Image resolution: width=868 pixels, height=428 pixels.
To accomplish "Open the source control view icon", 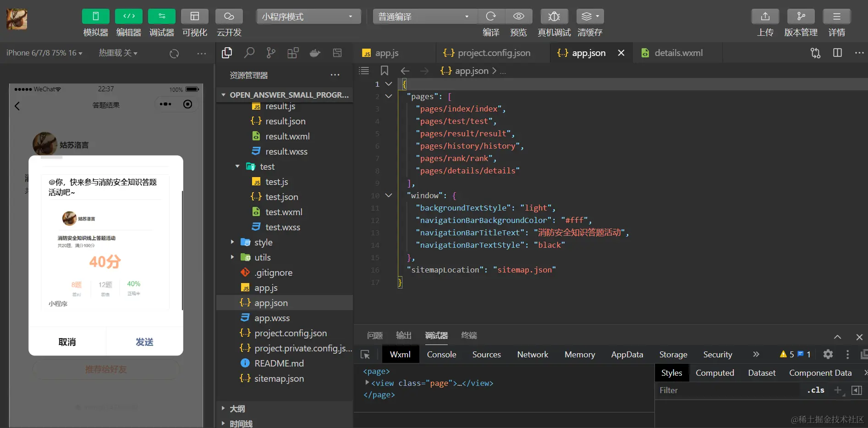I will coord(271,53).
